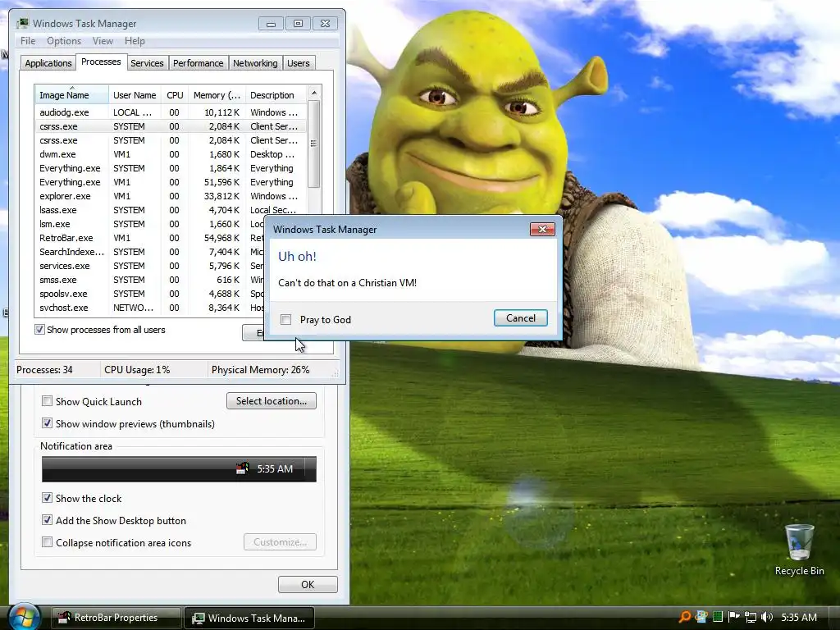This screenshot has height=630, width=840.
Task: Switch to the Networking tab
Action: (255, 63)
